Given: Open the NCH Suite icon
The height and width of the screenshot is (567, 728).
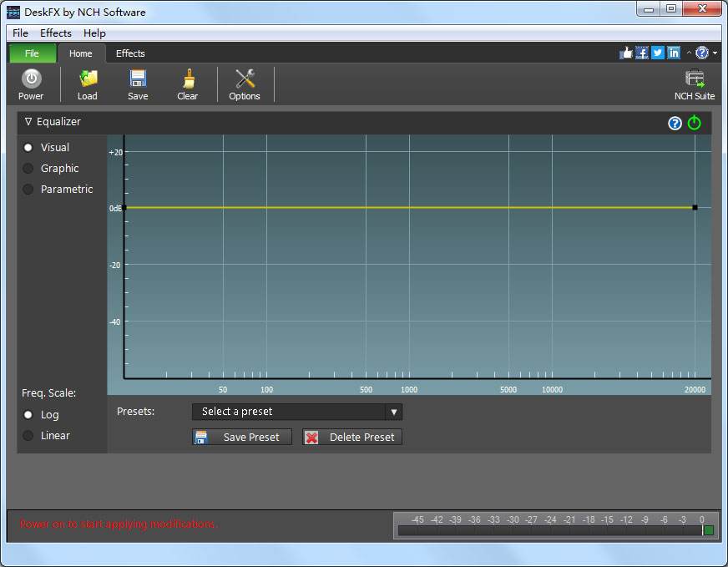Looking at the screenshot, I should 695,84.
